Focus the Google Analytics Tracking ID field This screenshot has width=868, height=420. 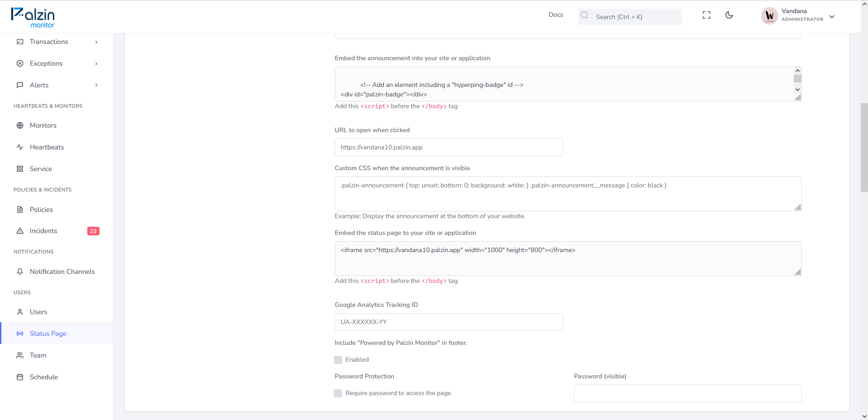449,322
